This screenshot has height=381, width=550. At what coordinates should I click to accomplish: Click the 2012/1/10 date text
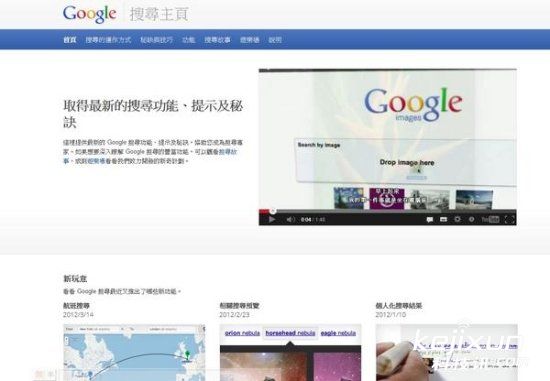[391, 315]
